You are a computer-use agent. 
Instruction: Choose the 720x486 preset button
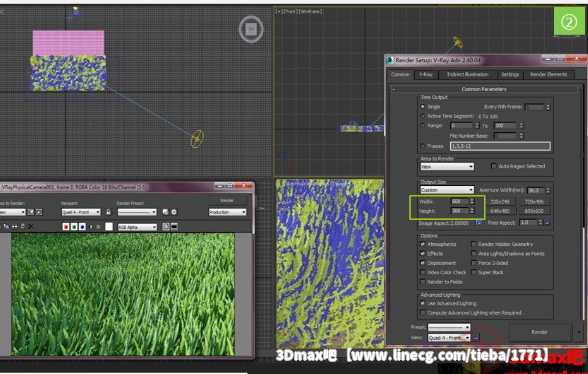535,202
